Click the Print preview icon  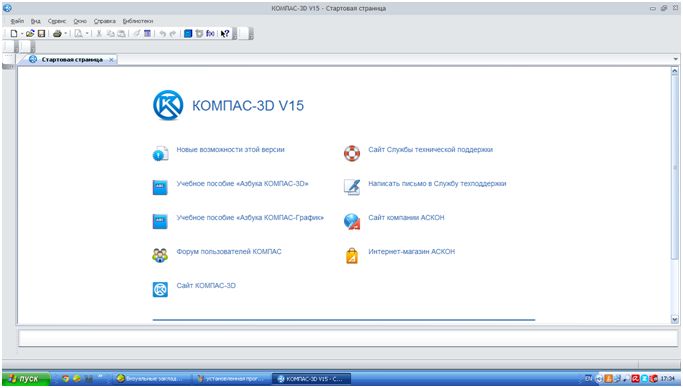78,34
